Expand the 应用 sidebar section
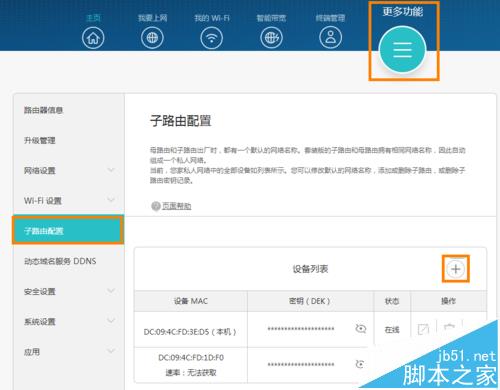The image size is (500, 390). [x=111, y=351]
